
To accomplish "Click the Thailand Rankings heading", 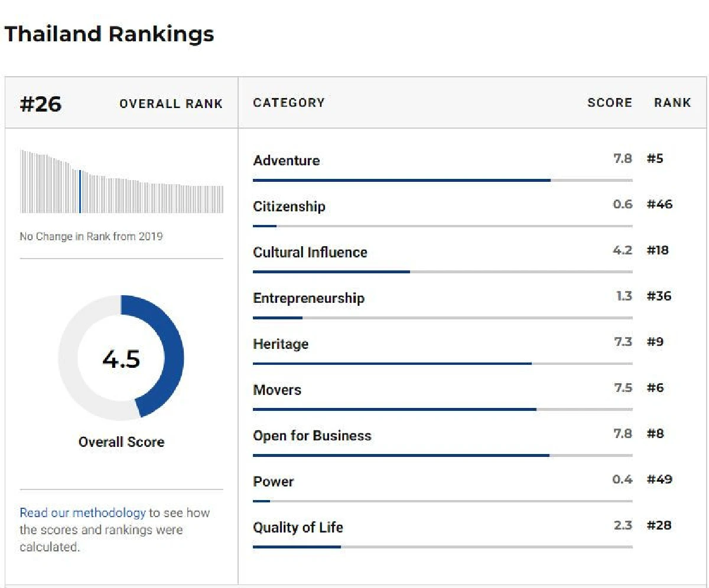I will [109, 34].
